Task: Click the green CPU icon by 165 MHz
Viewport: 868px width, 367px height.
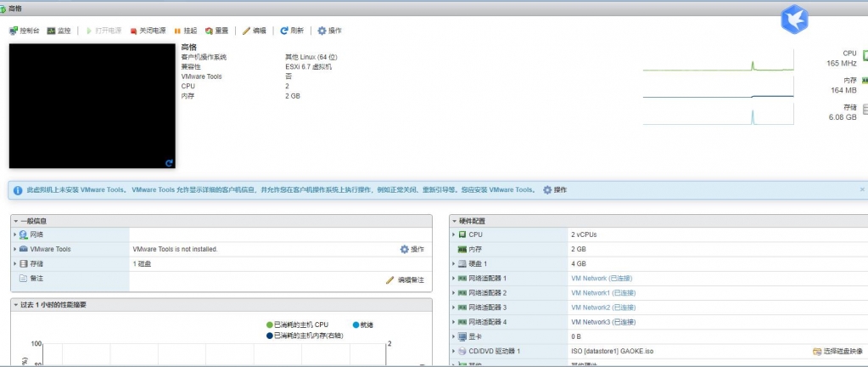Action: pyautogui.click(x=865, y=55)
